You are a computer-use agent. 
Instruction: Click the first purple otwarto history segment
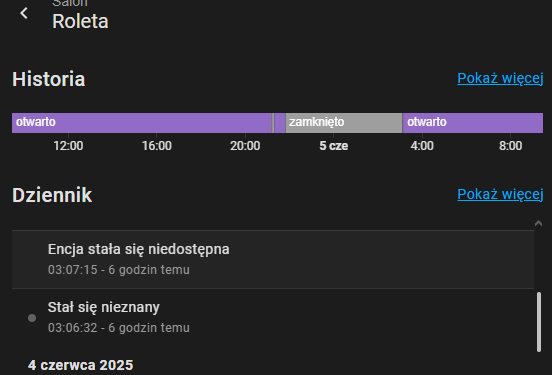pos(142,123)
